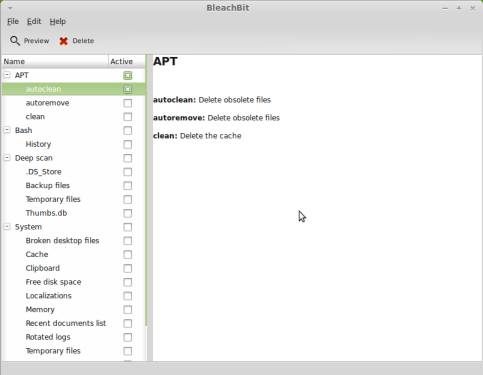The height and width of the screenshot is (375, 483).
Task: Select the autoremove row
Action: coord(73,103)
